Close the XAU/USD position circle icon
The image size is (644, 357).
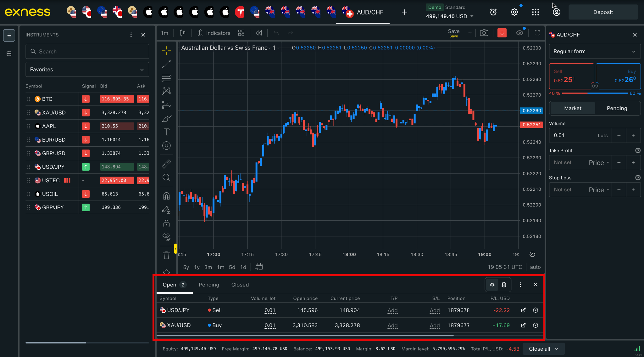[536, 325]
